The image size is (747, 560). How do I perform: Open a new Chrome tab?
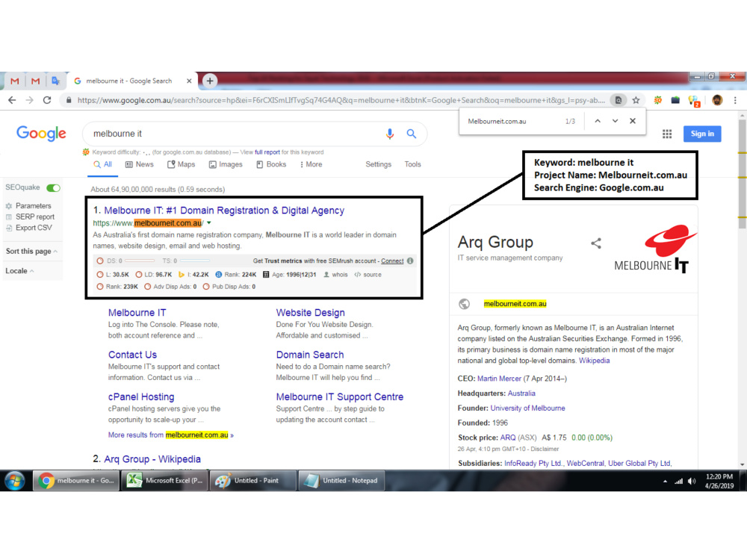tap(210, 81)
